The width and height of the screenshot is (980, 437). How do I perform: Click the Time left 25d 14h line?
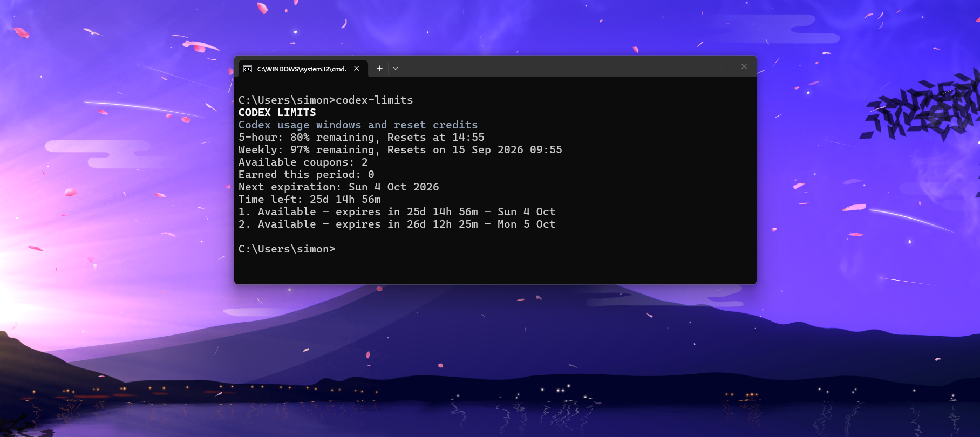[310, 199]
